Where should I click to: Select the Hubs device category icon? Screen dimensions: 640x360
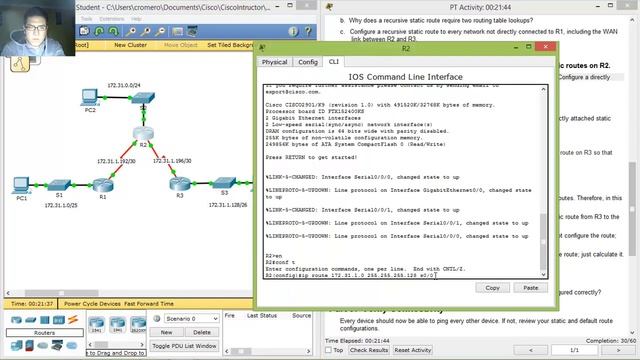[44, 320]
